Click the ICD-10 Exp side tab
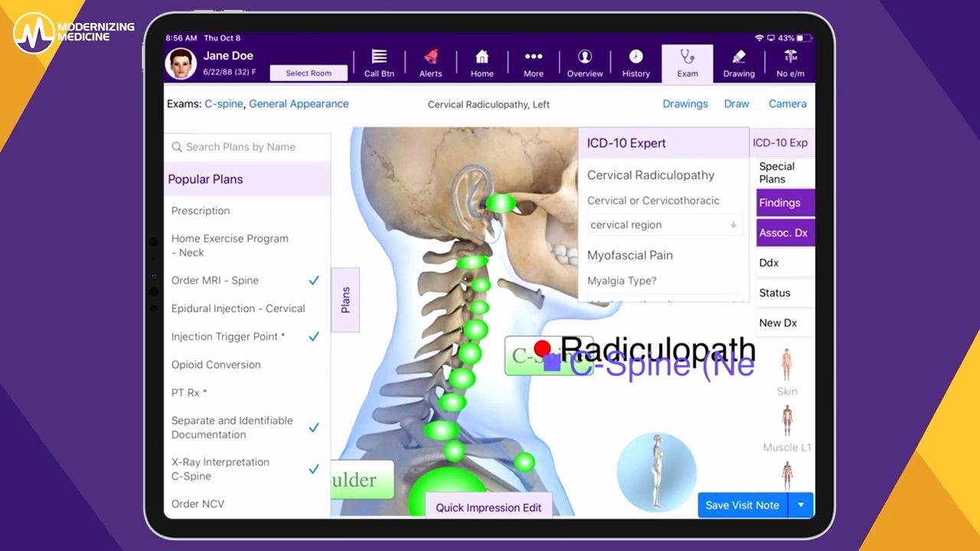 [781, 143]
